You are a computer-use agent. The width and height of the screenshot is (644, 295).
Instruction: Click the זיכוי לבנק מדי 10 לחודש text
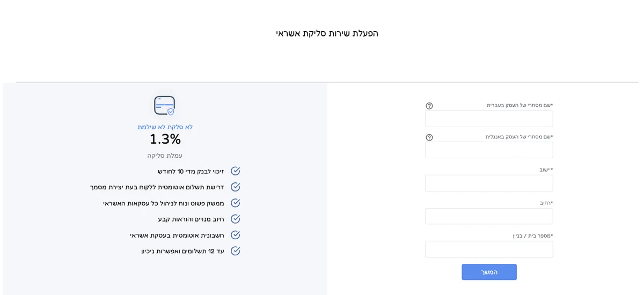point(191,171)
